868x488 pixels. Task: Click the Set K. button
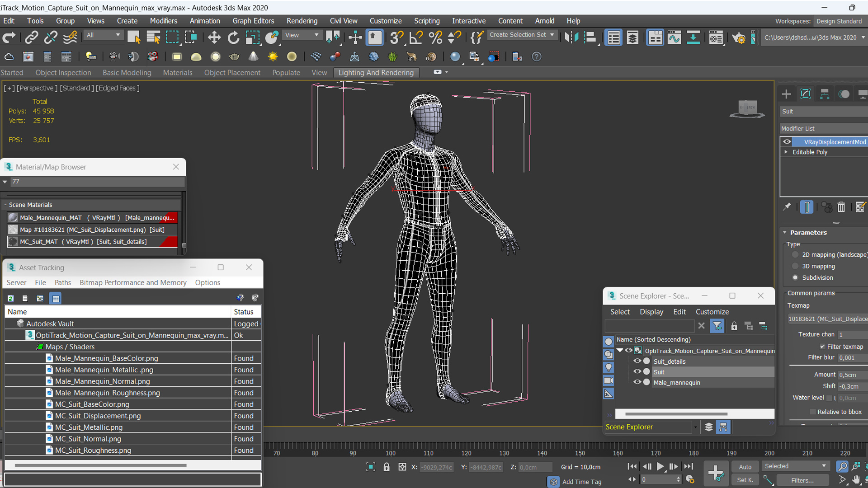click(745, 480)
